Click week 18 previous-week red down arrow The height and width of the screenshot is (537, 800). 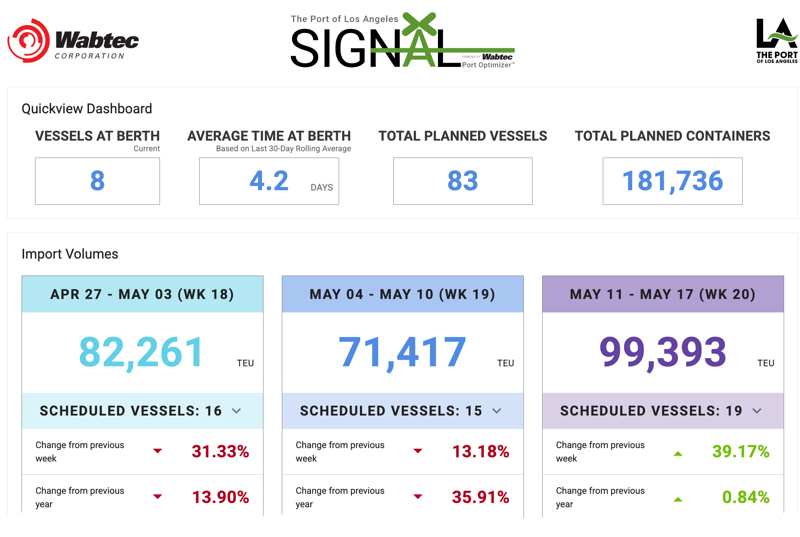coord(158,451)
